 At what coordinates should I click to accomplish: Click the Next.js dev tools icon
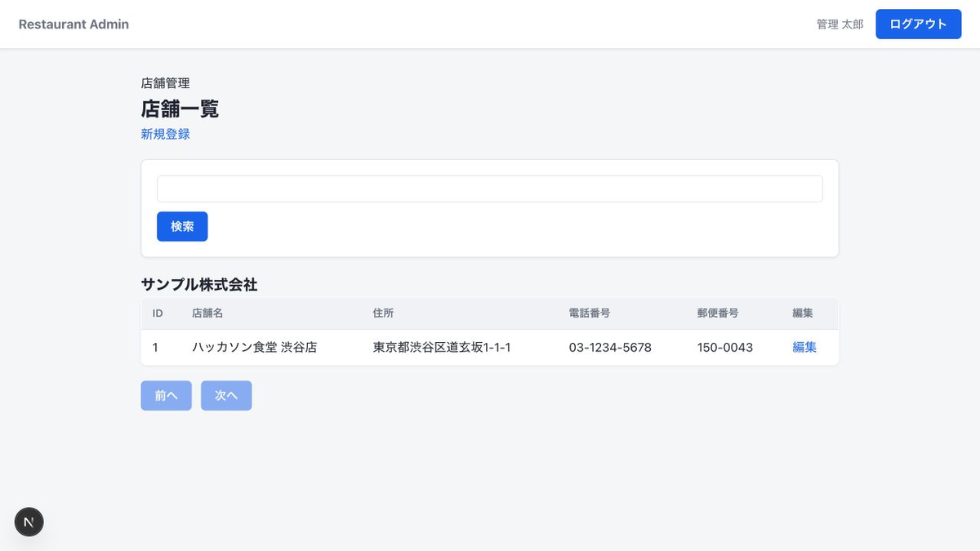[29, 522]
